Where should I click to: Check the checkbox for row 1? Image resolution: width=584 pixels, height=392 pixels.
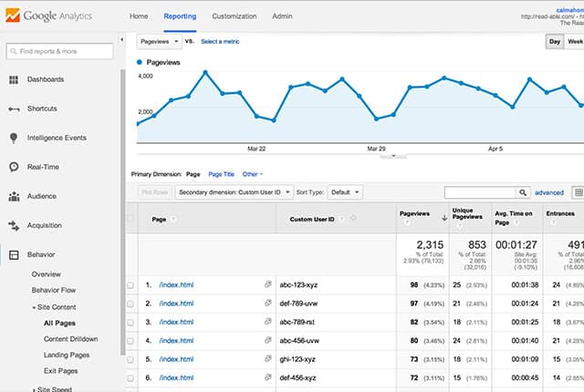pos(130,285)
